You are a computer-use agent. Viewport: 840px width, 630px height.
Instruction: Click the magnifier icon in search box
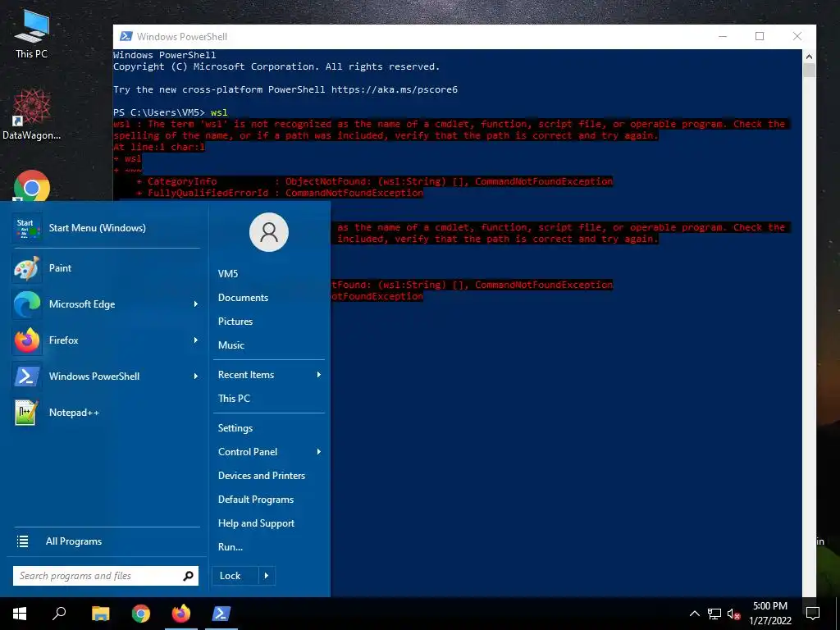point(188,576)
